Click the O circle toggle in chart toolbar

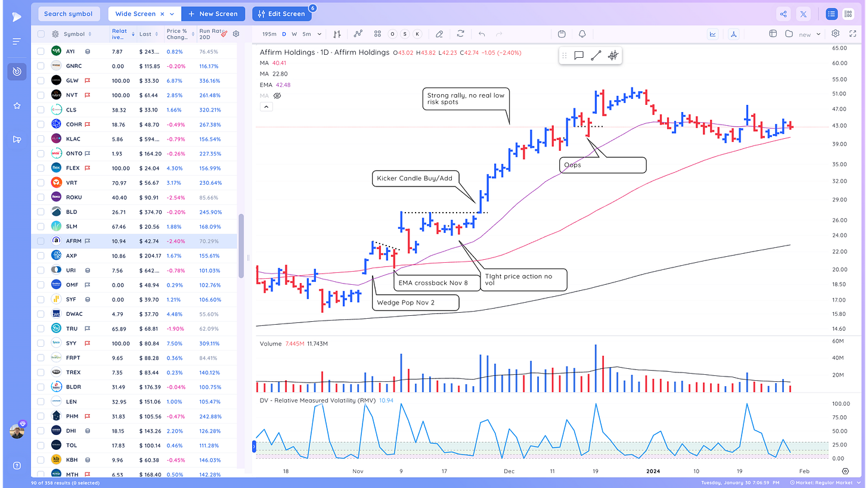[x=392, y=34]
